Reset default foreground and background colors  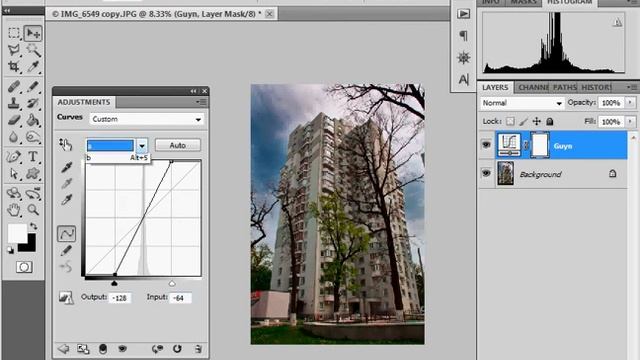(x=11, y=250)
